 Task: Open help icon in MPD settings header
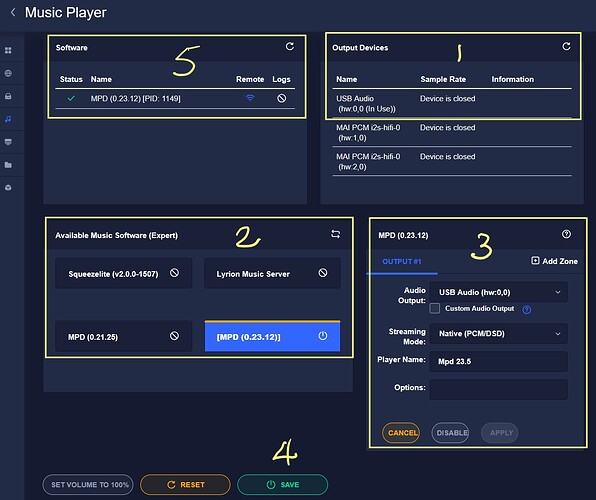pos(566,234)
